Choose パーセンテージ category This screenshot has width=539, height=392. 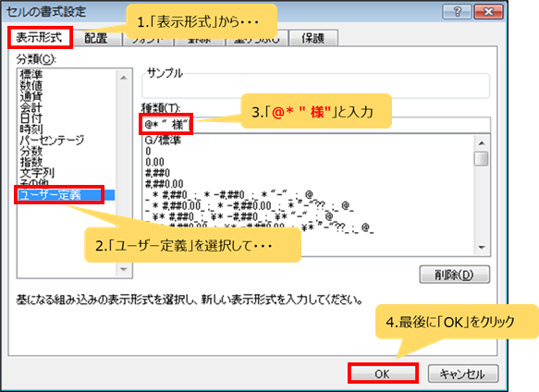coord(52,140)
